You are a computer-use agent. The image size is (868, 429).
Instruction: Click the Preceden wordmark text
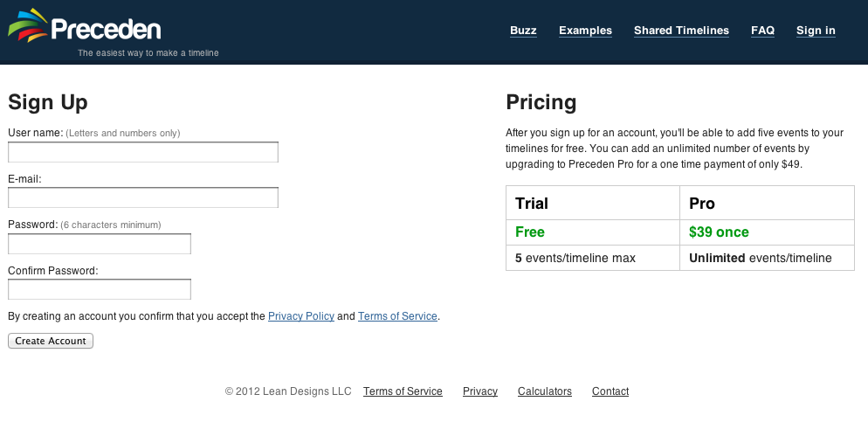tap(106, 29)
